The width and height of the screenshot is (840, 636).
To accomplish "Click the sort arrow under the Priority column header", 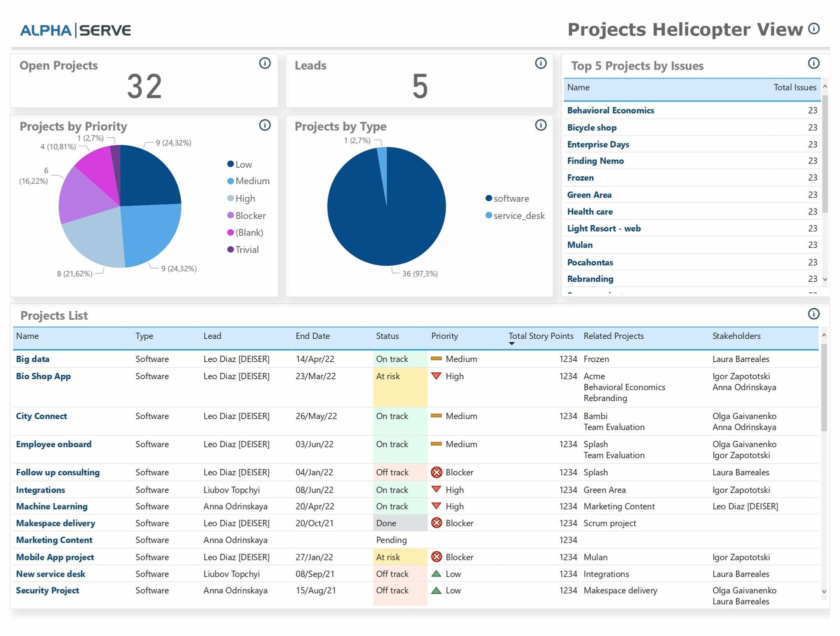I will pos(511,344).
